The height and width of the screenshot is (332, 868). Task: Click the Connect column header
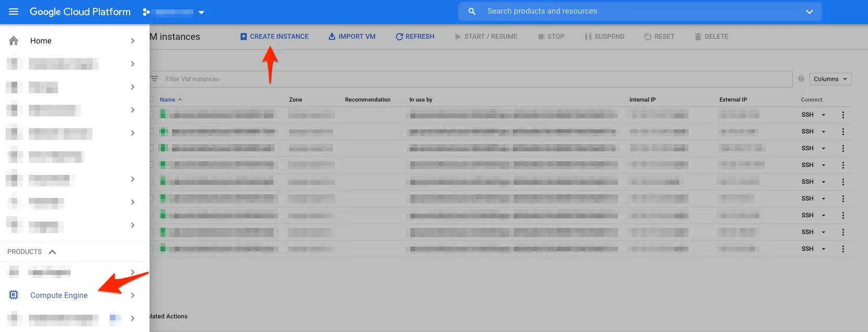click(812, 99)
